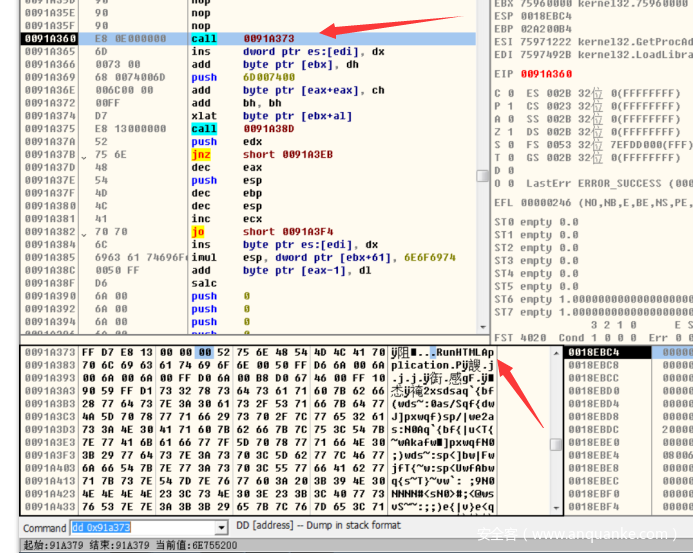Toggle the C carry flag value
This screenshot has height=553, width=693.
(510, 93)
